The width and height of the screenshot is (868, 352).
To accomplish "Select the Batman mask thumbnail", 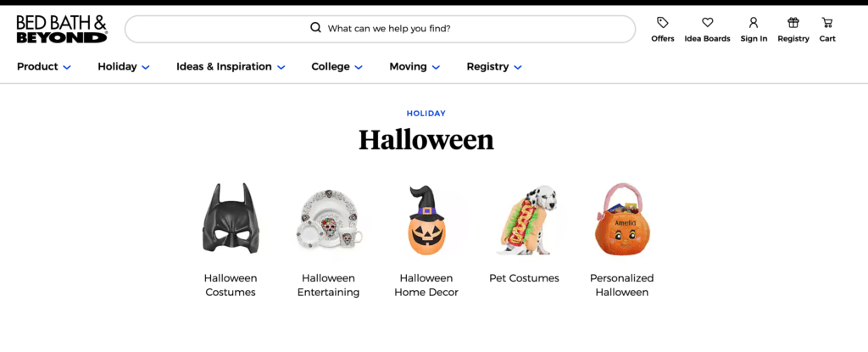I will click(x=231, y=218).
